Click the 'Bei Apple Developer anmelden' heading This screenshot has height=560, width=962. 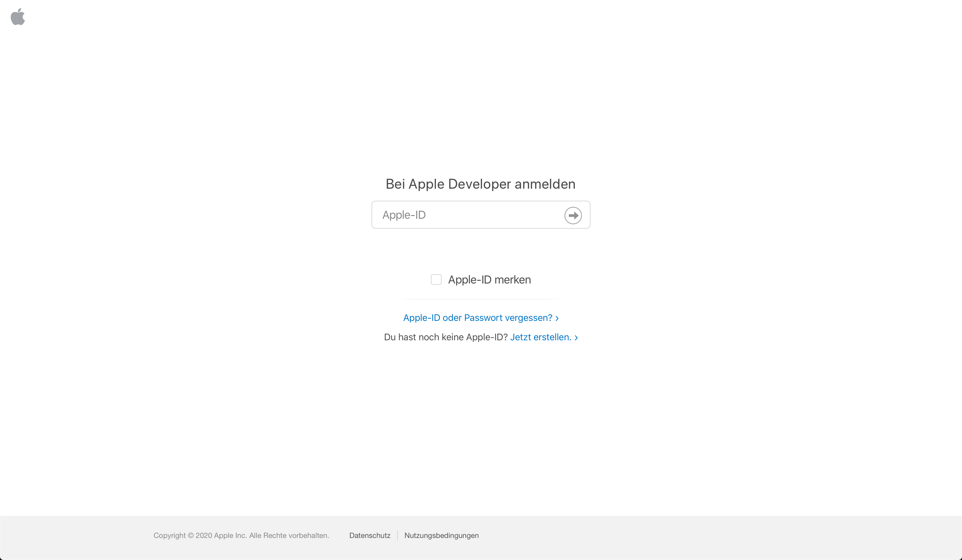[481, 184]
